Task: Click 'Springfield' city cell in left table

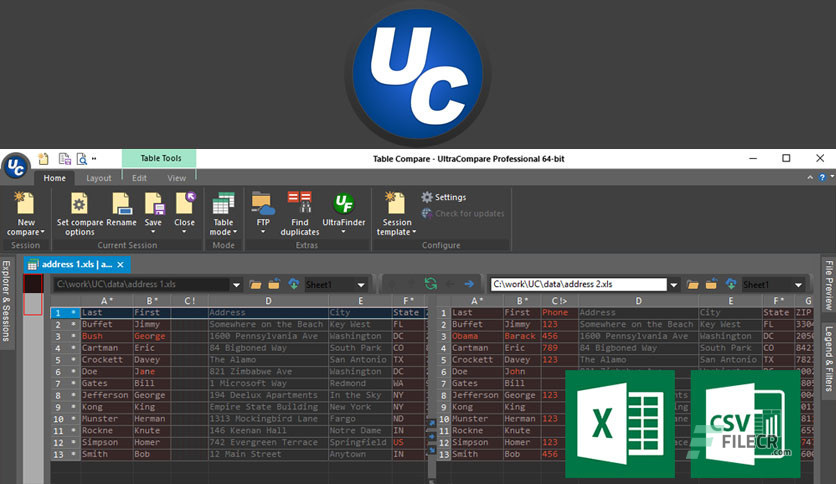Action: click(360, 442)
